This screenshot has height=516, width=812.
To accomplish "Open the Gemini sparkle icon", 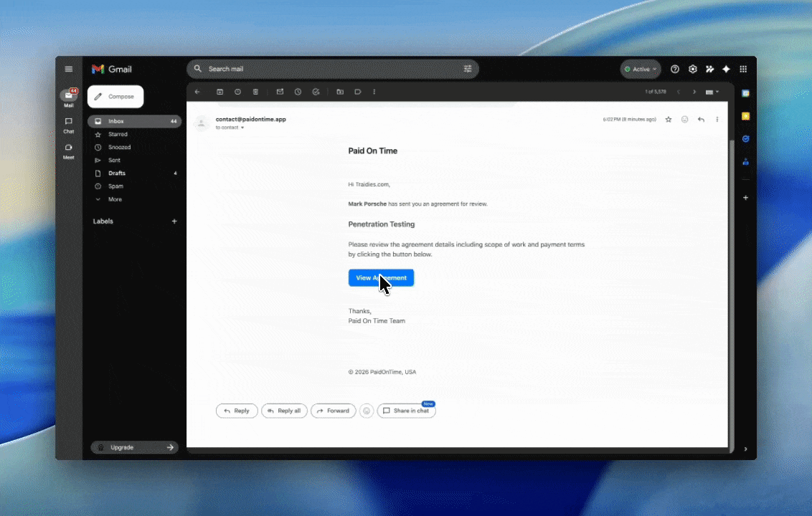I will pos(726,70).
